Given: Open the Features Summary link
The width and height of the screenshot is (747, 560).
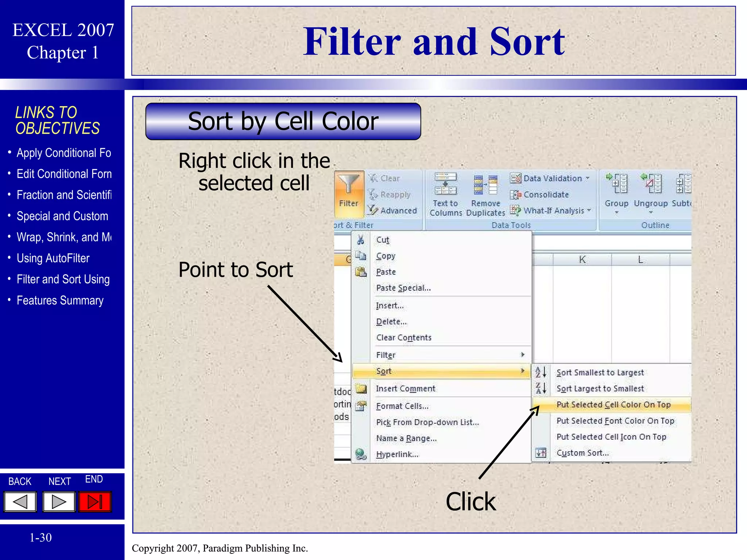Looking at the screenshot, I should click(60, 300).
